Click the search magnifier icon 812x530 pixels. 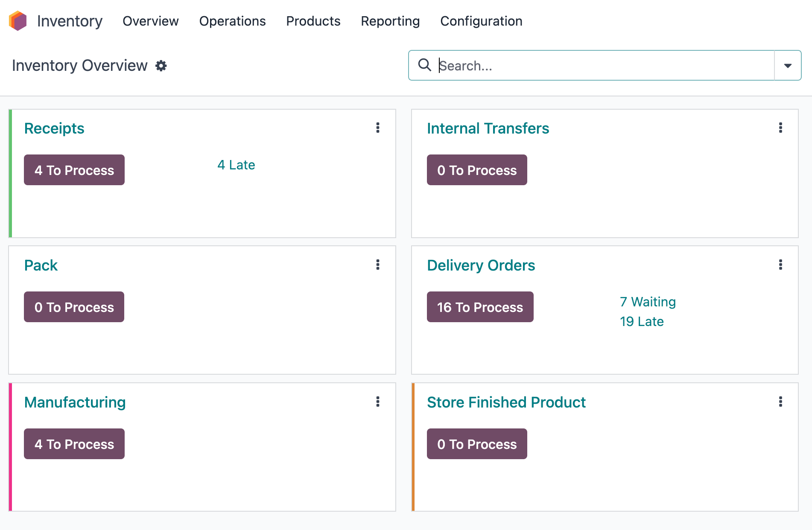425,65
